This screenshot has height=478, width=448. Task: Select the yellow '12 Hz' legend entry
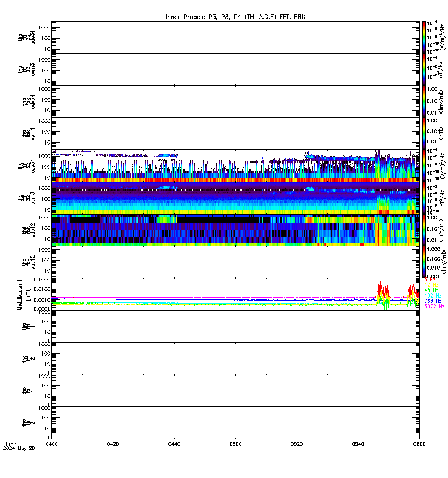(431, 285)
